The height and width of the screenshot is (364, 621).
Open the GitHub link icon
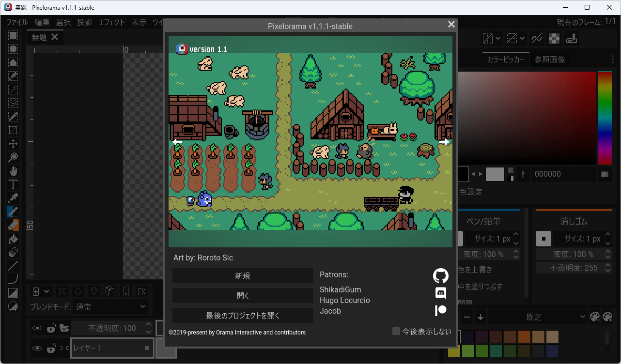(440, 276)
